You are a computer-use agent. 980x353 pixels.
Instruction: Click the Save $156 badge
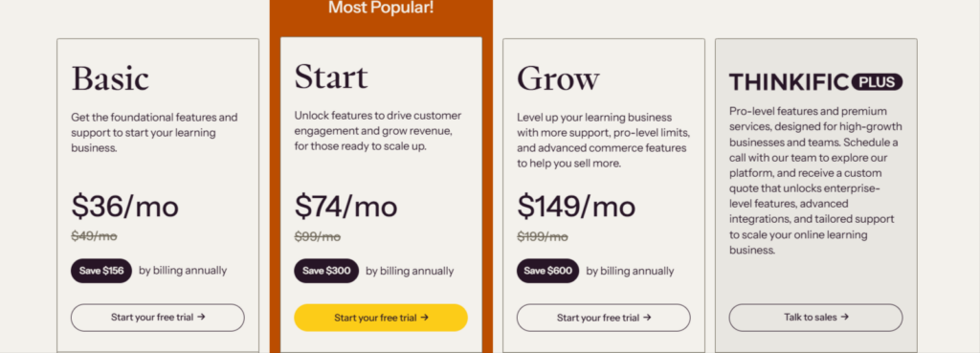tap(101, 271)
